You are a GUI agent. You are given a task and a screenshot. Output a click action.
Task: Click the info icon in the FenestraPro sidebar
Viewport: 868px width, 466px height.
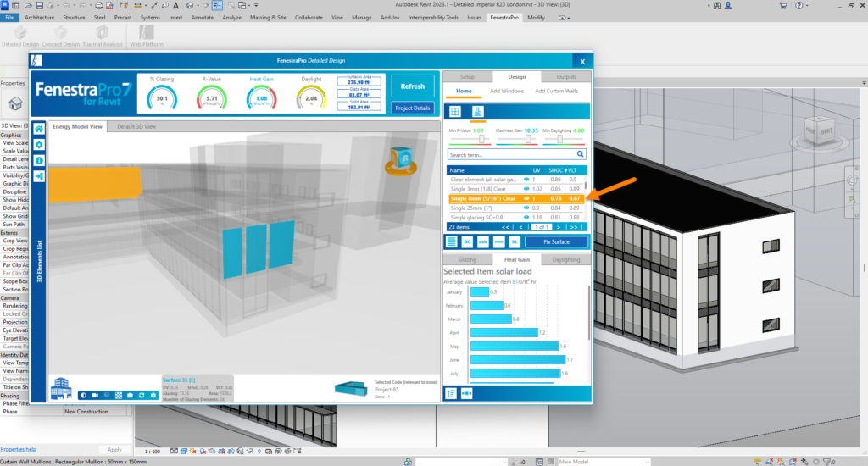pos(39,160)
